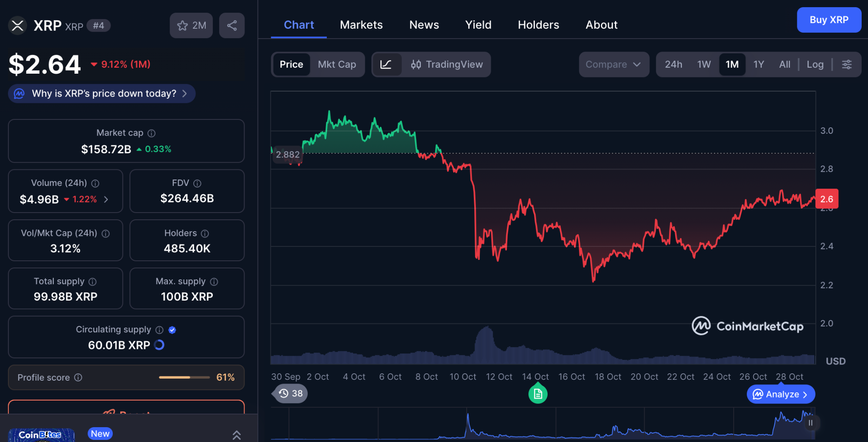Click the mini chart range pause handle

click(810, 423)
